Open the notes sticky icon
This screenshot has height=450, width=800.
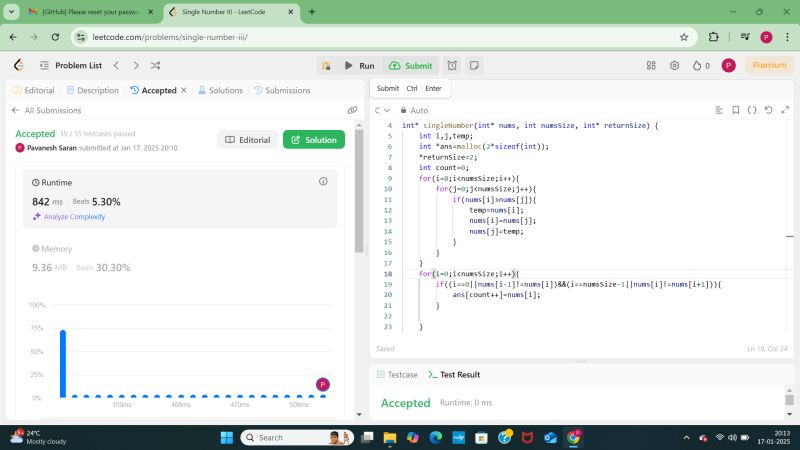[476, 65]
